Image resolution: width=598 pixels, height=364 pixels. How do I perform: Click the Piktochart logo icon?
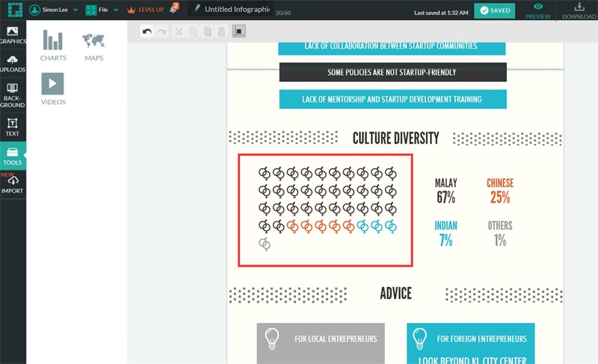(x=12, y=10)
